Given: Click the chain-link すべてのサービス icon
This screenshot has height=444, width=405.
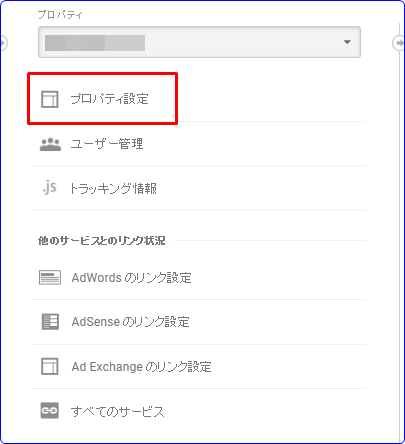Looking at the screenshot, I should click(50, 410).
